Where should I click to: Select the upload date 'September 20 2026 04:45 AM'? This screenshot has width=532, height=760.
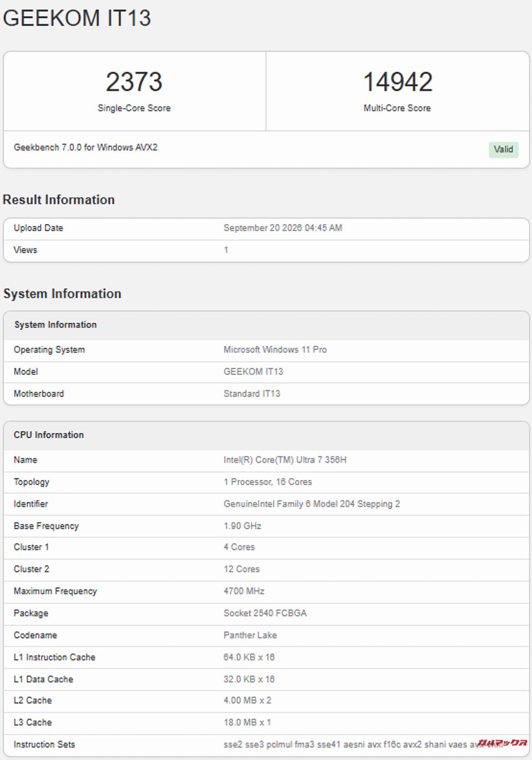[283, 228]
